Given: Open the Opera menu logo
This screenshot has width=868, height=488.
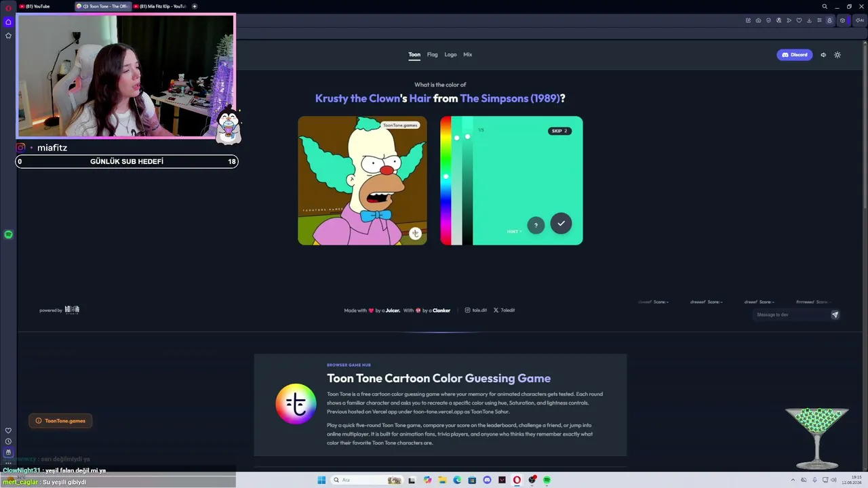Looking at the screenshot, I should (x=8, y=7).
